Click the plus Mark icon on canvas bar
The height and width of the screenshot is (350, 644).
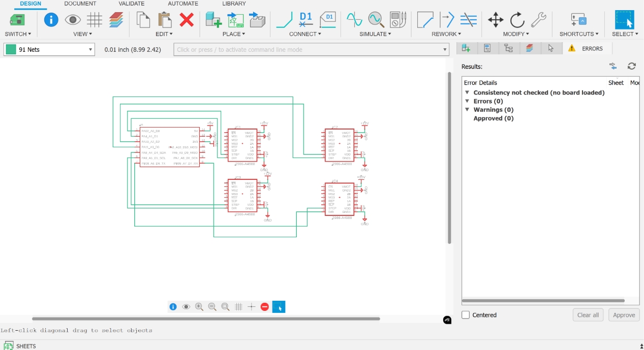tap(252, 307)
